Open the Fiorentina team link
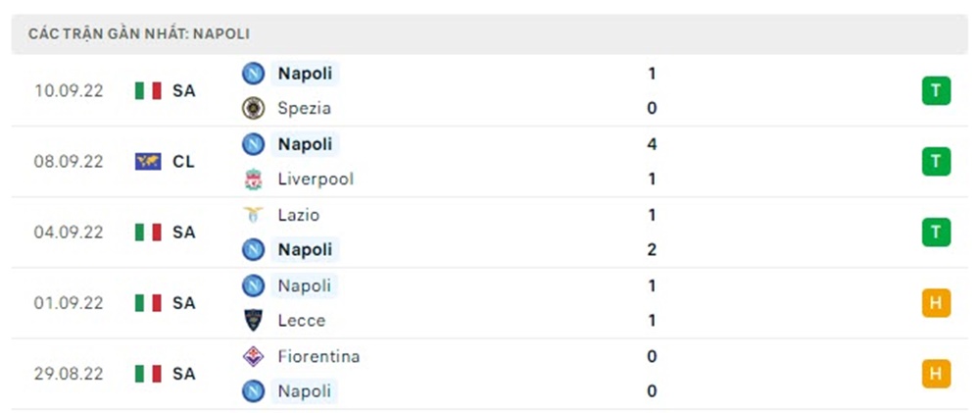This screenshot has height=413, width=980. [318, 356]
